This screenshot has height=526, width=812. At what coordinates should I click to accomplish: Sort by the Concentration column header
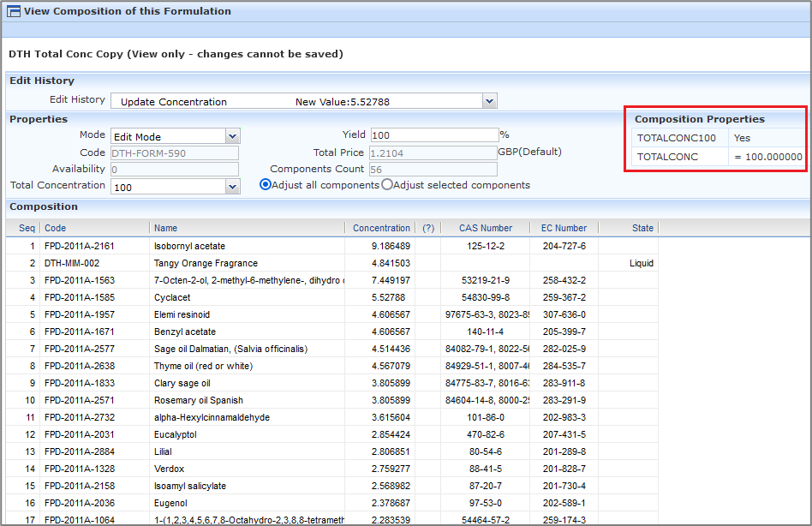381,228
